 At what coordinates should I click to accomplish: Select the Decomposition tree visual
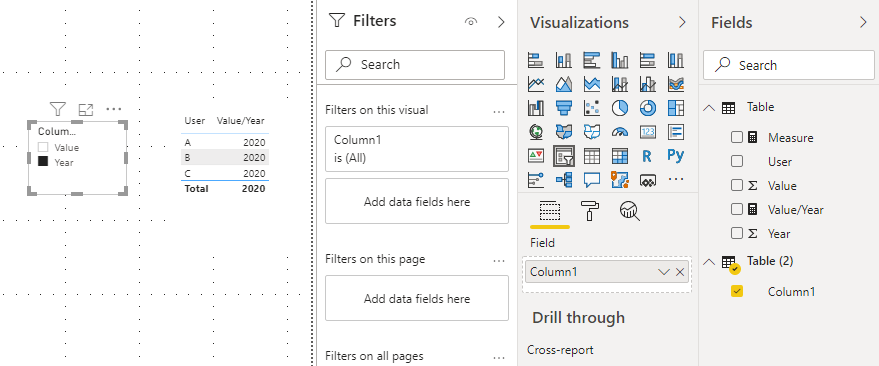(564, 179)
